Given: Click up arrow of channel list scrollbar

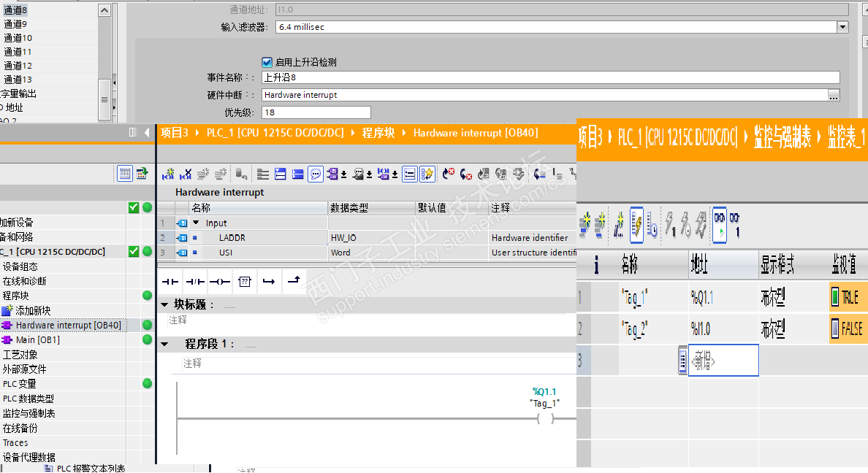Looking at the screenshot, I should pyautogui.click(x=104, y=10).
